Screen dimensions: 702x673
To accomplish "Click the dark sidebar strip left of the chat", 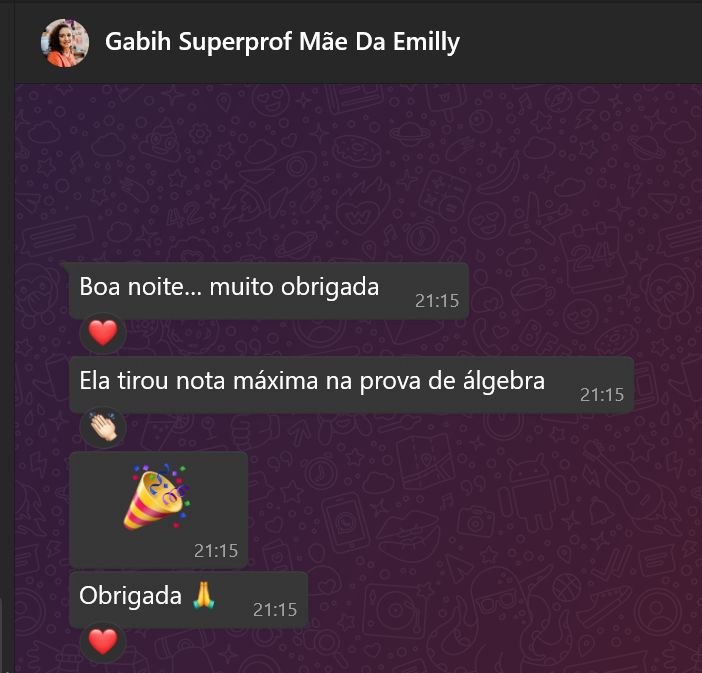I will click(7, 336).
